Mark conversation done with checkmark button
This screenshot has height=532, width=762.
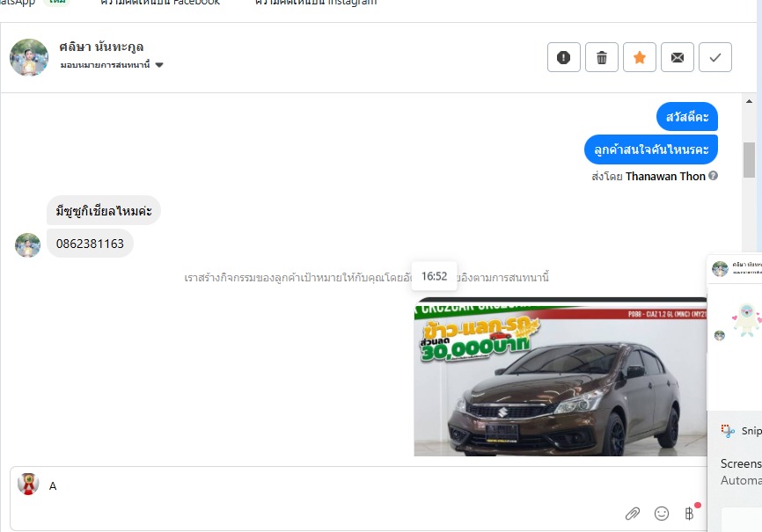715,57
